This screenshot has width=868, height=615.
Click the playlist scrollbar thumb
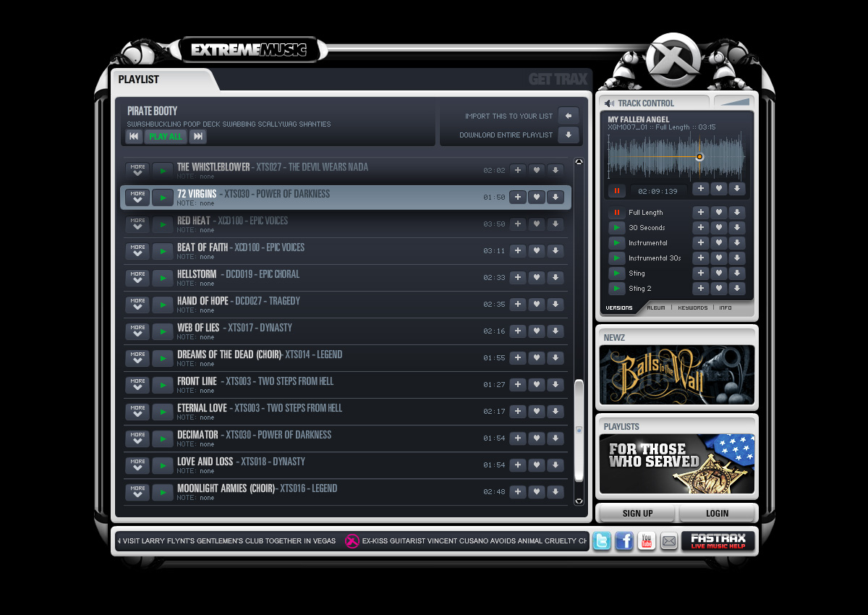tap(579, 430)
